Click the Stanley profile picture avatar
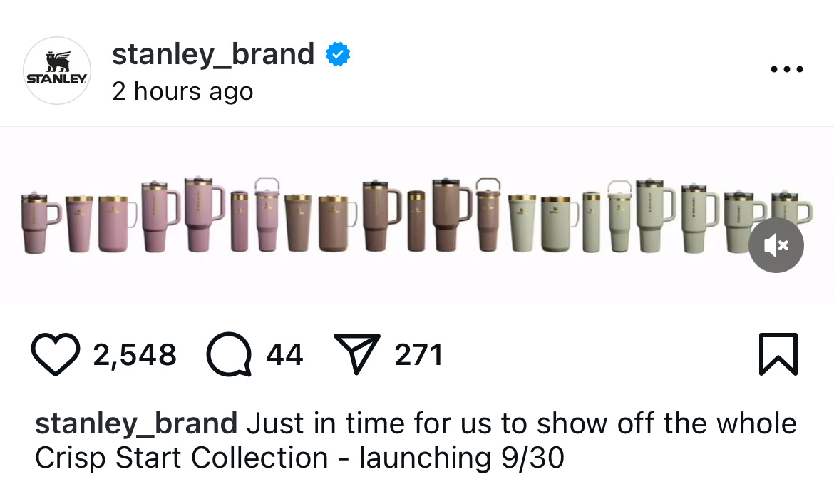834x504 pixels. (x=57, y=71)
